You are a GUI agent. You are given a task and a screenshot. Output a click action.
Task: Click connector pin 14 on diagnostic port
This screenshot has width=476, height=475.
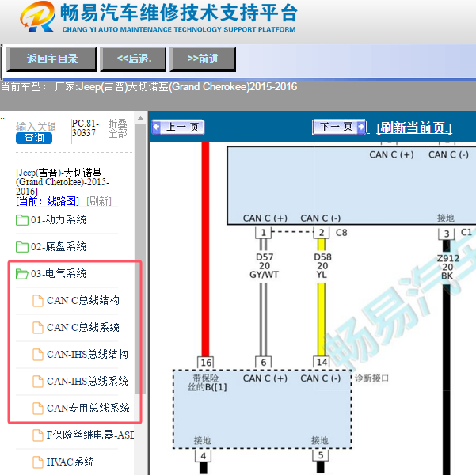[322, 362]
